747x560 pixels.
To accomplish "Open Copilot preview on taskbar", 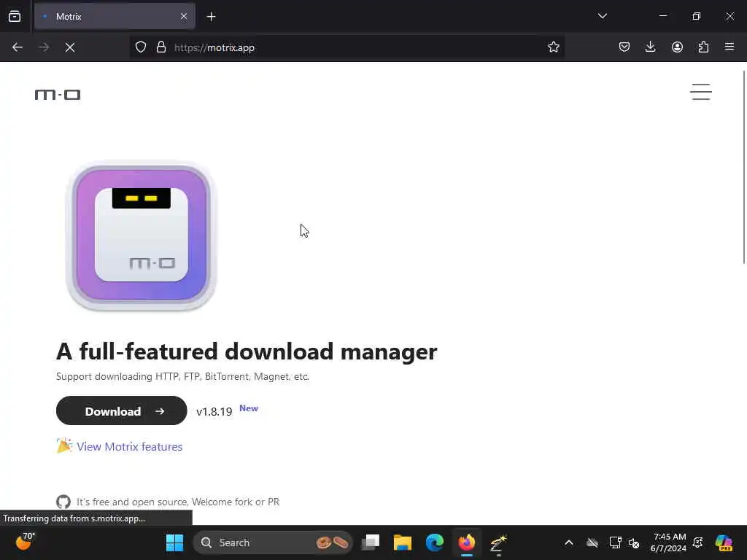I will point(724,542).
